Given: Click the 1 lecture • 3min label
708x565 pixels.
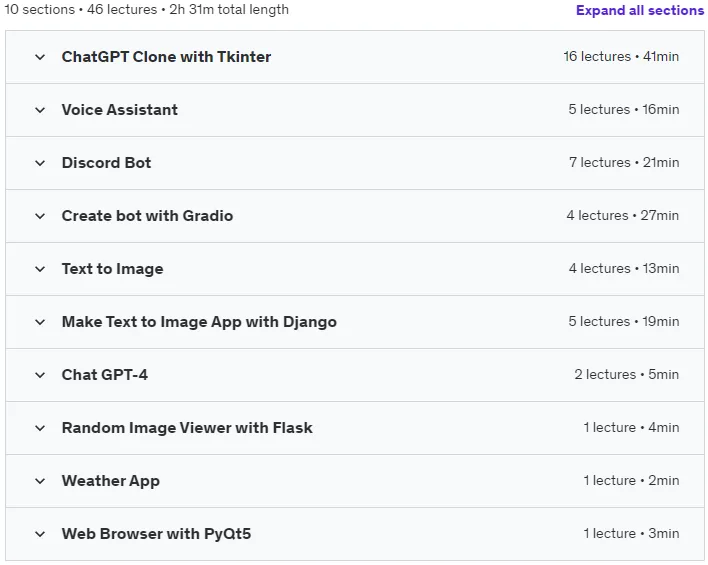Looking at the screenshot, I should (x=631, y=533).
